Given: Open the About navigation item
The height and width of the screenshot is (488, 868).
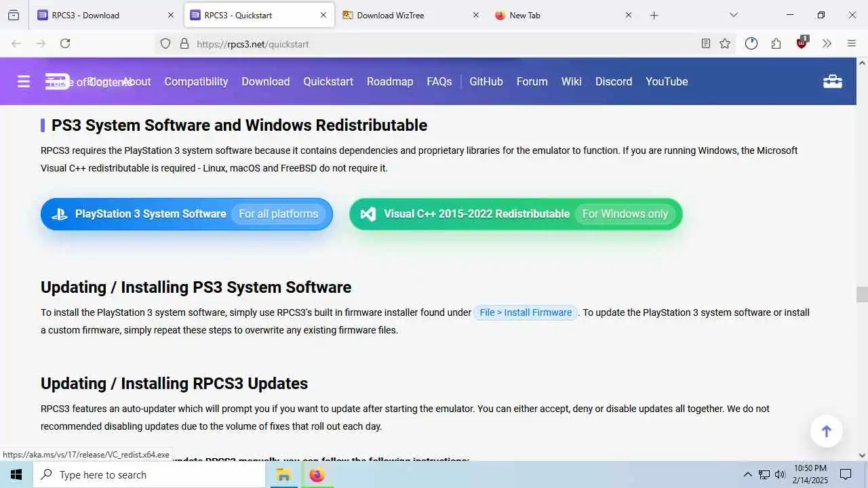Looking at the screenshot, I should pos(136,81).
